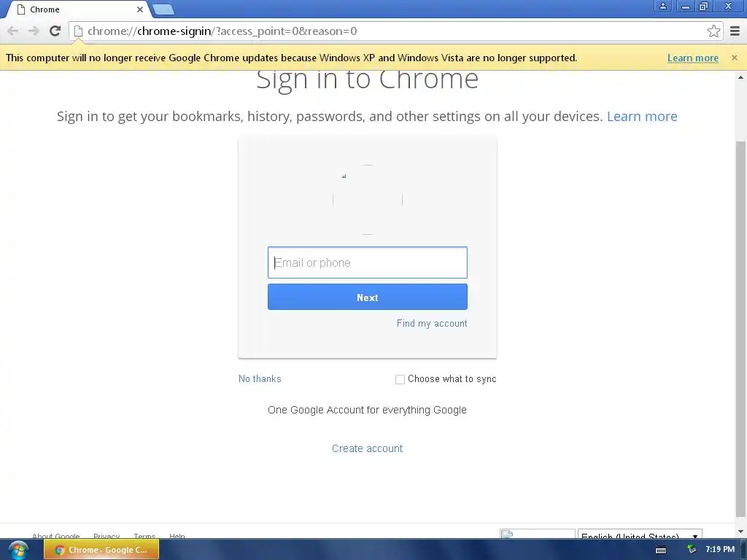This screenshot has width=747, height=560.
Task: Select Chrome - Google Chrome taskbar button
Action: [x=101, y=550]
